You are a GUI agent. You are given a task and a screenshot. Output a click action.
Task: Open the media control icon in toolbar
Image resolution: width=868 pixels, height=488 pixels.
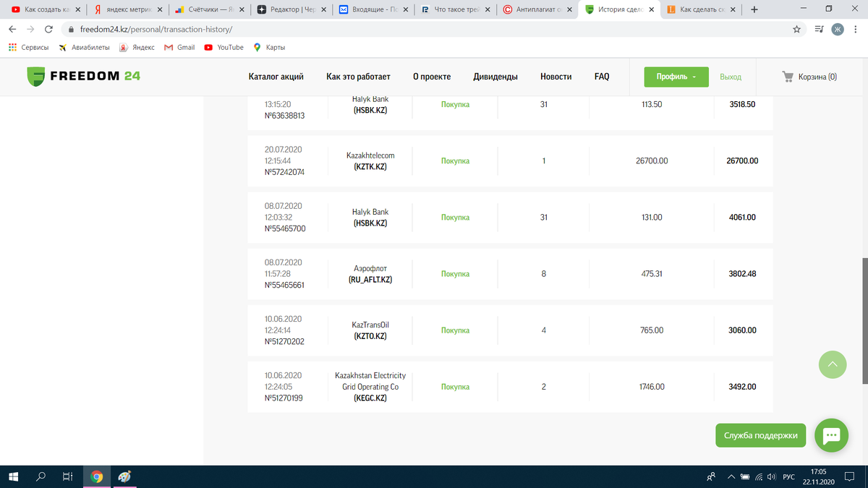(x=818, y=30)
